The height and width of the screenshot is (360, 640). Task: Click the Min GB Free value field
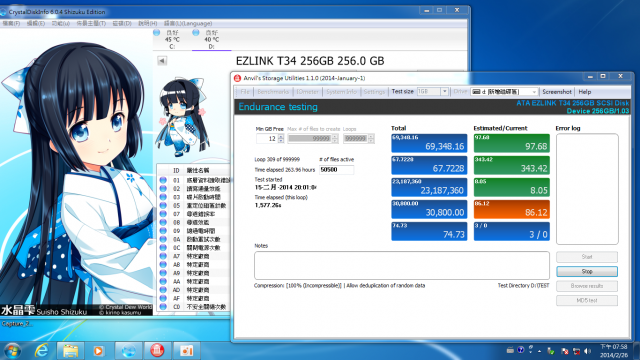coord(267,139)
